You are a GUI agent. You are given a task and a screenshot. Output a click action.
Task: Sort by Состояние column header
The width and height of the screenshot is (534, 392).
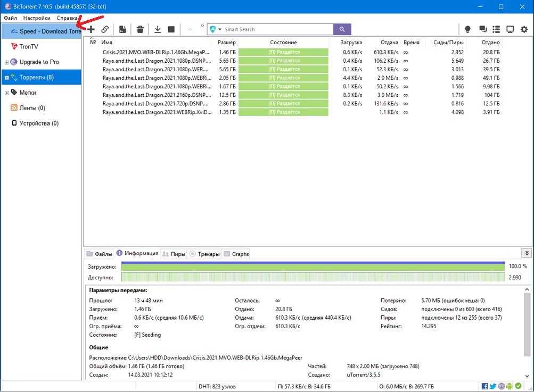(x=283, y=42)
